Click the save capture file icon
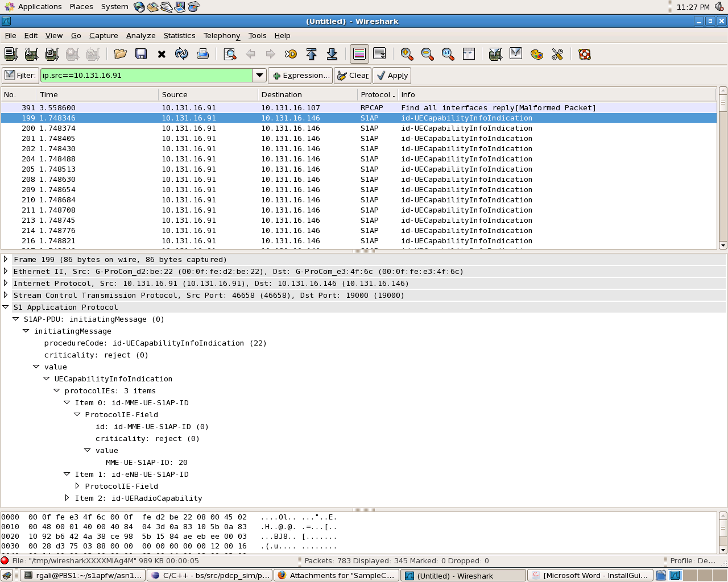Image resolution: width=728 pixels, height=582 pixels. 141,54
